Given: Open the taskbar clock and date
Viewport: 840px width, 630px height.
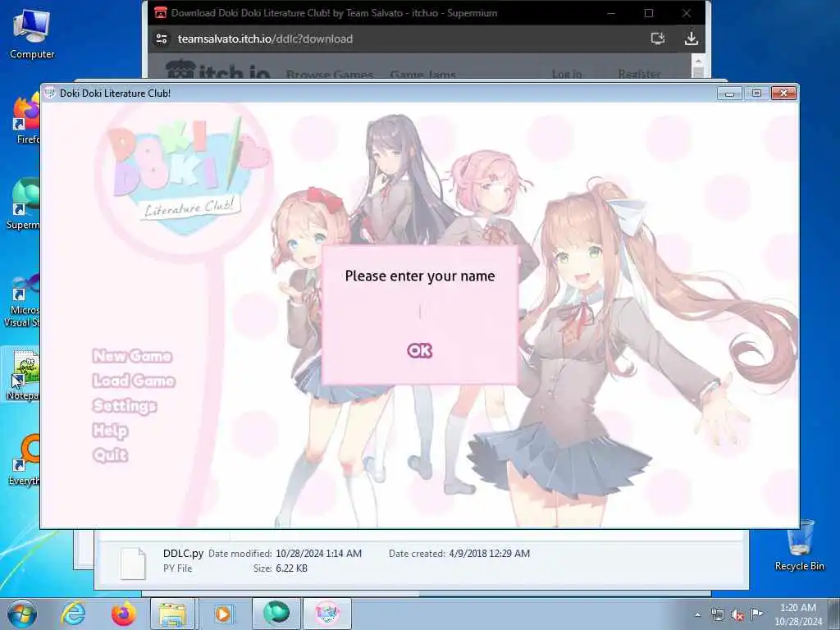Looking at the screenshot, I should pos(798,614).
